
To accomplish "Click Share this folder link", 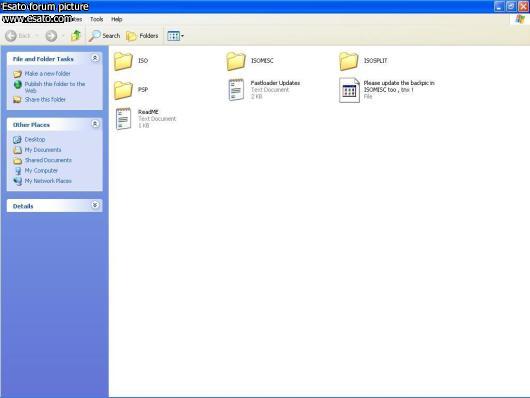I will [45, 99].
